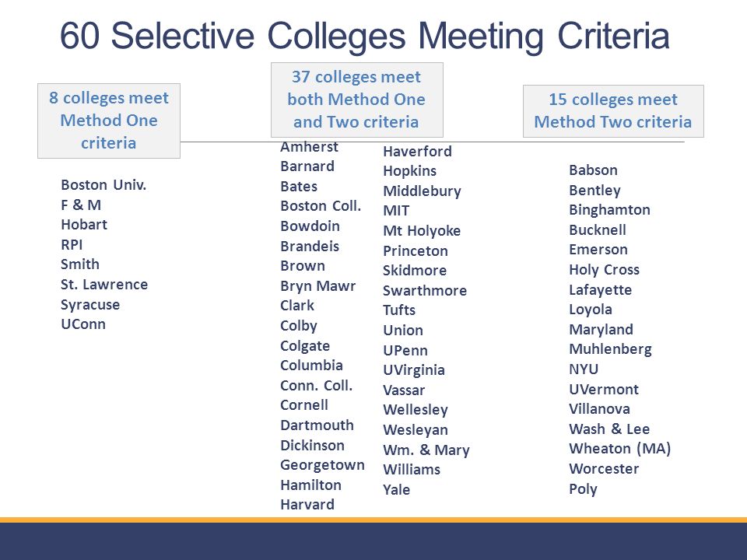The image size is (747, 560).
Task: Click 'Georgetown' in the middle column
Action: [322, 465]
